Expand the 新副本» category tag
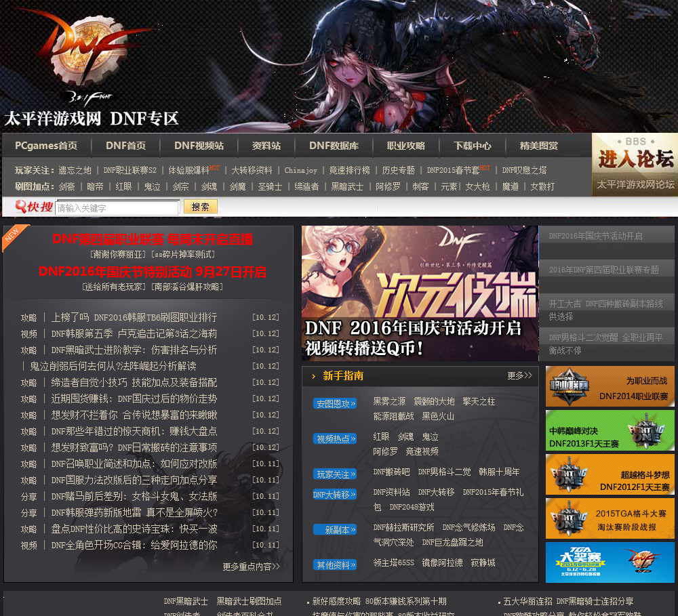Image resolution: width=678 pixels, height=616 pixels. point(335,529)
